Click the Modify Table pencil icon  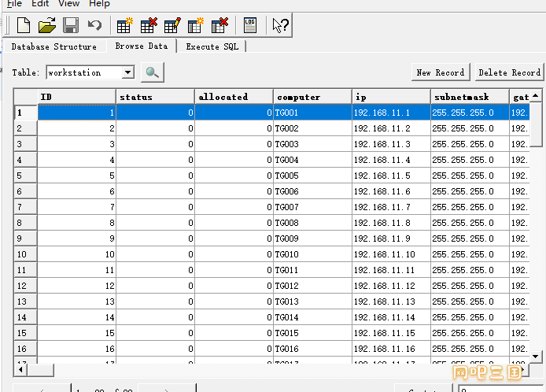[172, 25]
